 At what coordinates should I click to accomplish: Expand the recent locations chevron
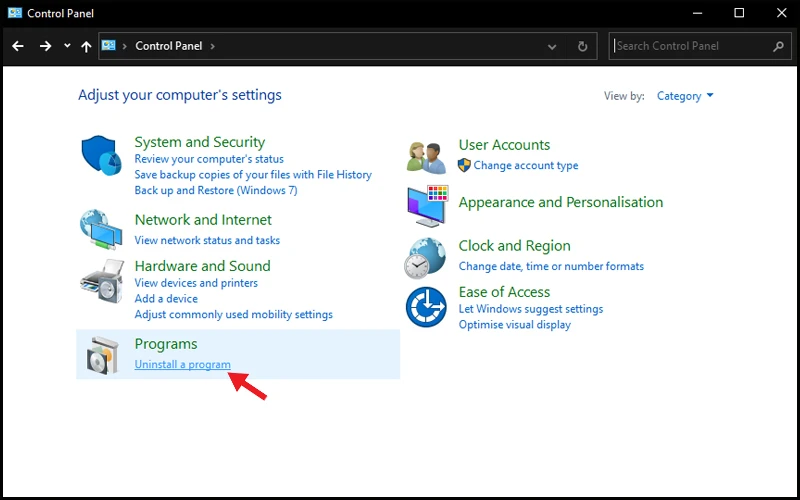pos(67,46)
